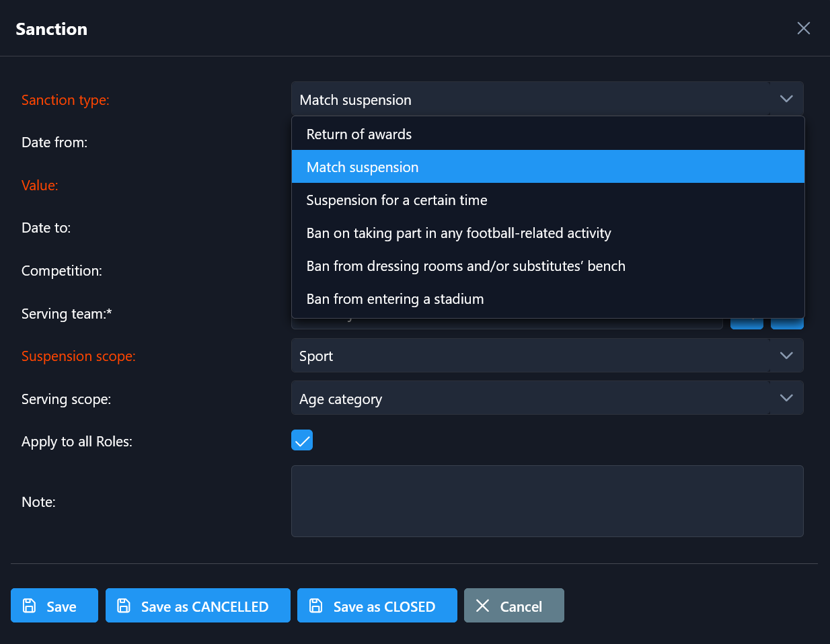Pick Ban on taking part in football-related activity
The image size is (830, 644).
(459, 233)
